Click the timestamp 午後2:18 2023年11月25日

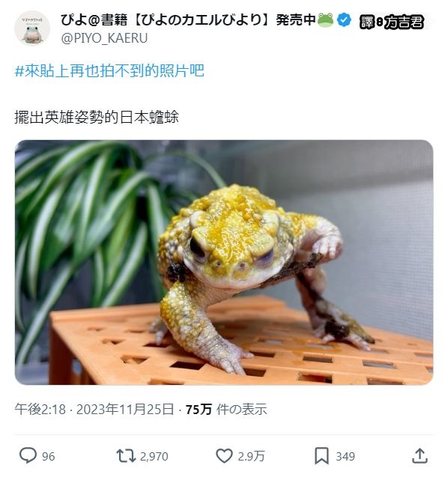pyautogui.click(x=94, y=409)
